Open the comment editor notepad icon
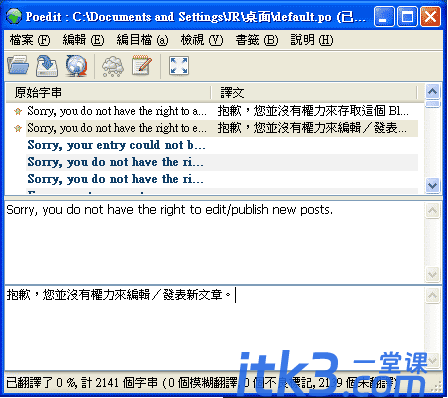 click(142, 65)
